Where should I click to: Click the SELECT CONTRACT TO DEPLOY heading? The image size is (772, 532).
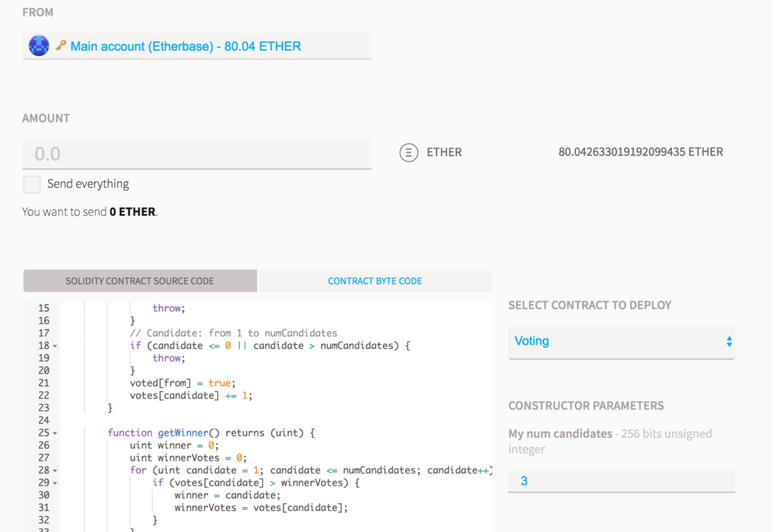[x=590, y=305]
